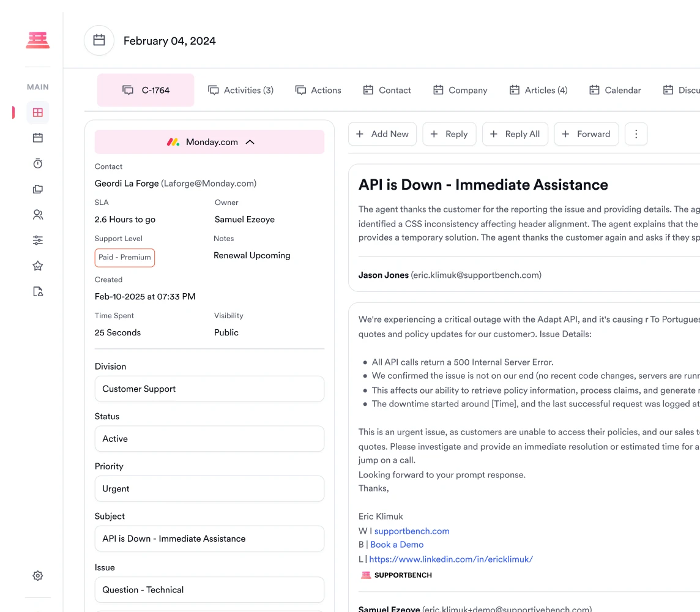
Task: Click the Subject input field
Action: pyautogui.click(x=209, y=539)
